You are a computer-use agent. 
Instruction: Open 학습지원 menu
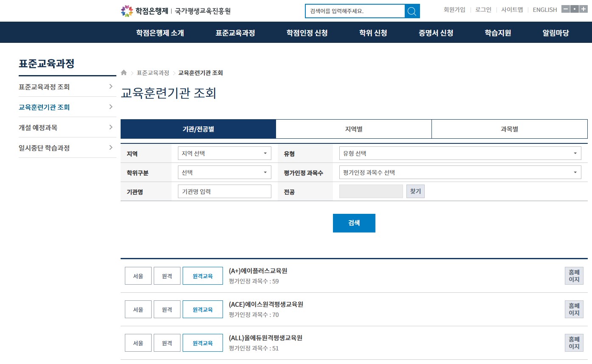click(498, 33)
